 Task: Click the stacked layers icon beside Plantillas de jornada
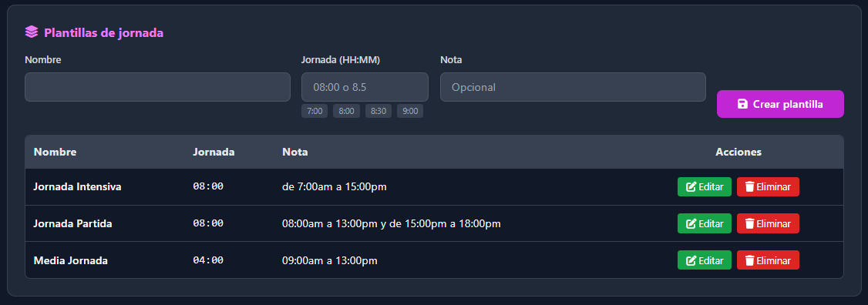[32, 32]
